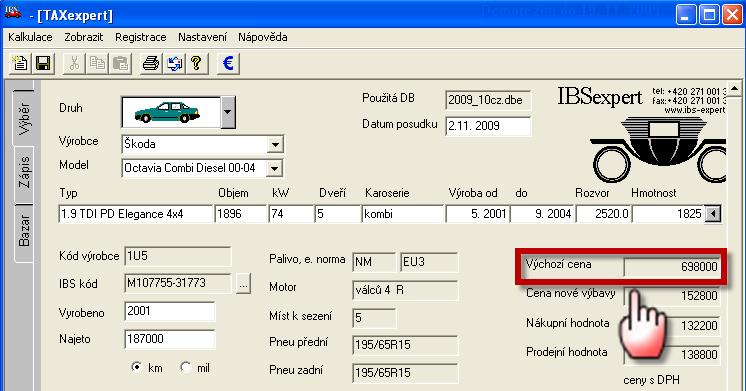The height and width of the screenshot is (391, 746).
Task: Click the New document toolbar icon
Action: pyautogui.click(x=20, y=63)
